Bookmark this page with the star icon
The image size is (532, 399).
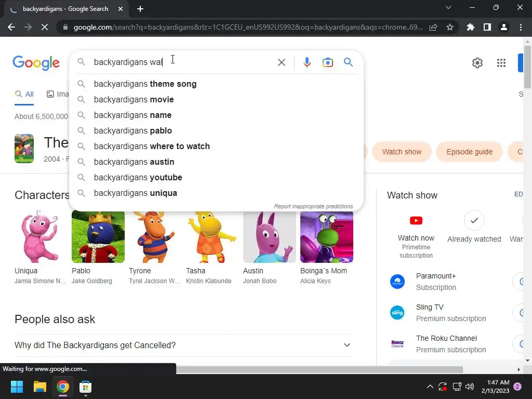point(449,27)
